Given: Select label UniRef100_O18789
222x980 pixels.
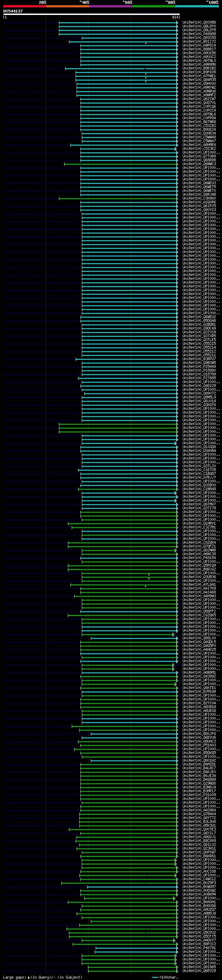Looking at the screenshot, I should pos(199,374).
